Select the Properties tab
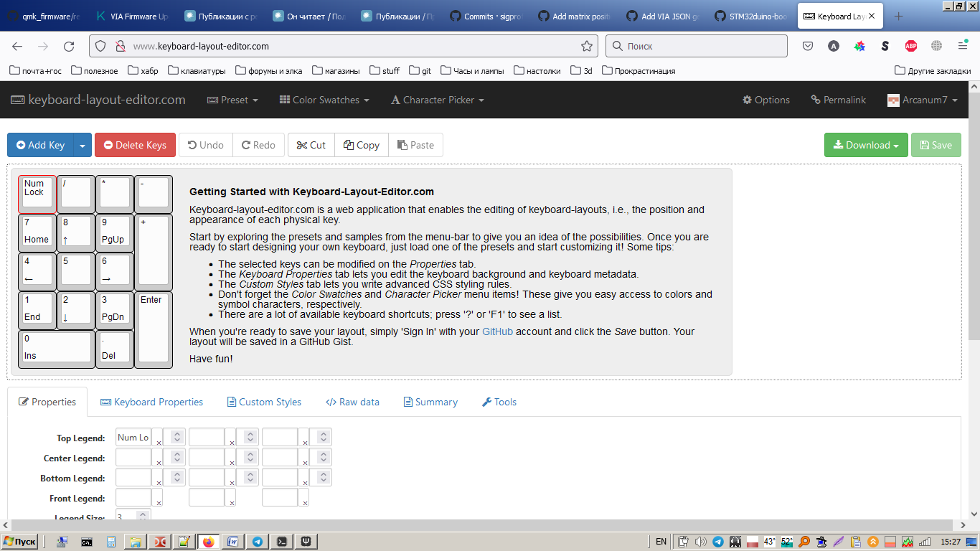 pyautogui.click(x=47, y=402)
